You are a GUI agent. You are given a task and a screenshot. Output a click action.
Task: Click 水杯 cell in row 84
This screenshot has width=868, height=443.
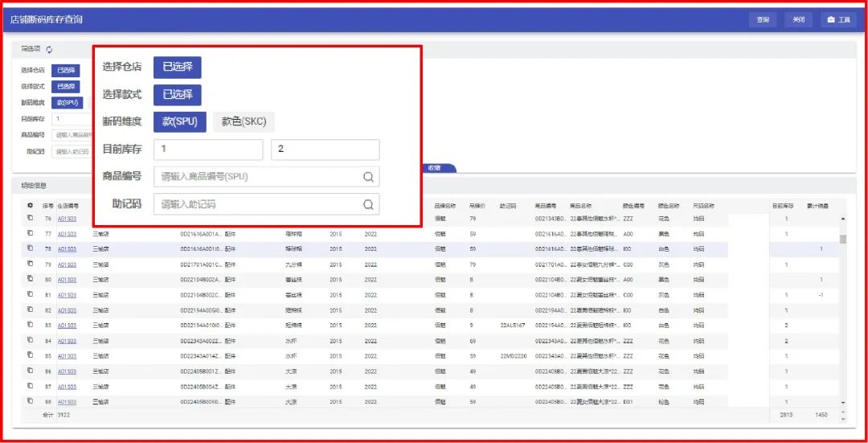[x=289, y=340]
